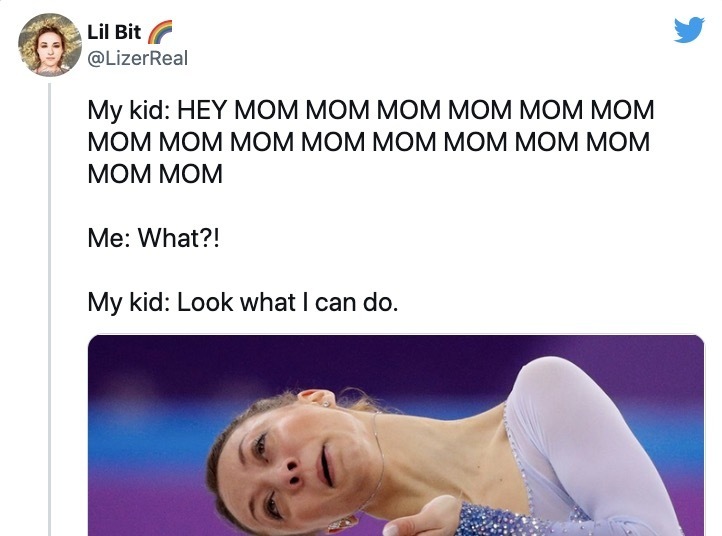Click the second row of MOM text
Screen dimensions: 722x536
(368, 142)
